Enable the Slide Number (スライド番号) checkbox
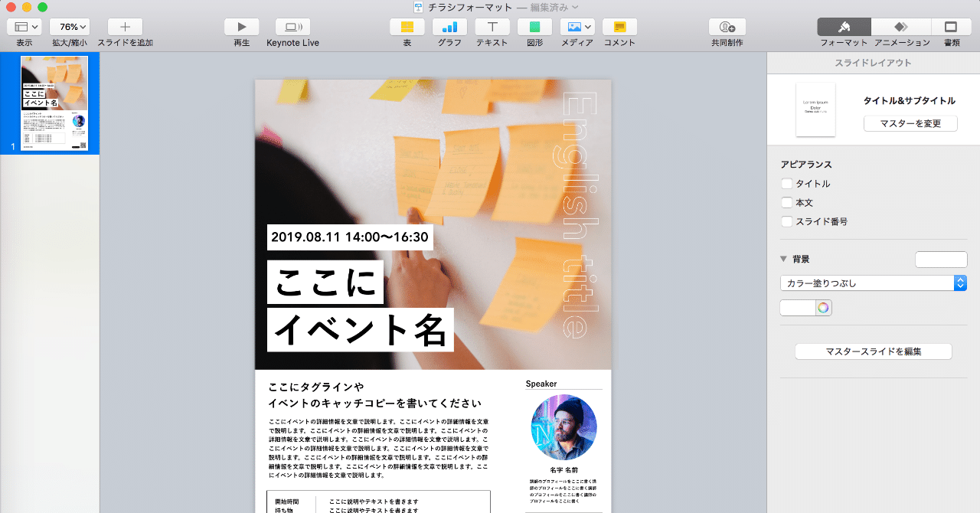The height and width of the screenshot is (513, 980). (x=786, y=221)
